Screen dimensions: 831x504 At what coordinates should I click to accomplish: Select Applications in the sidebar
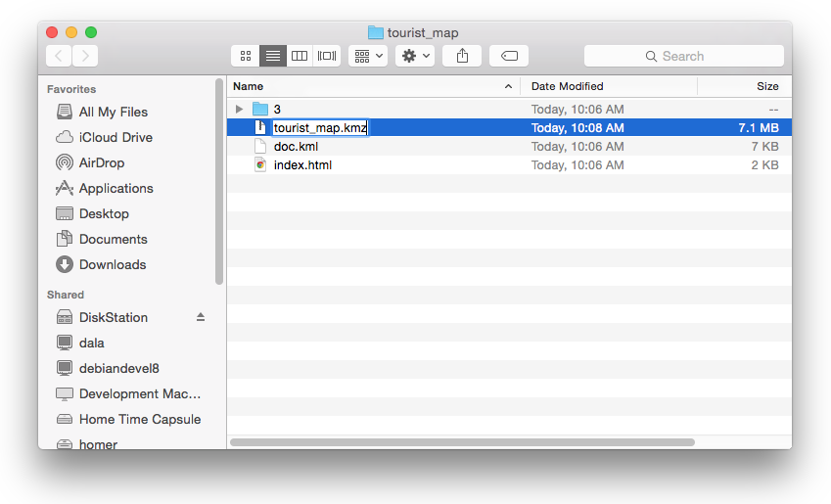click(x=115, y=188)
